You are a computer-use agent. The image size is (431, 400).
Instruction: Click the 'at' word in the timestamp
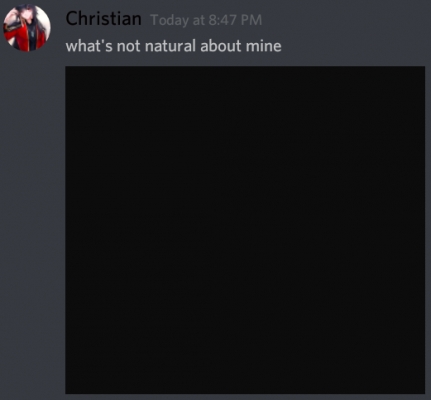pyautogui.click(x=199, y=21)
